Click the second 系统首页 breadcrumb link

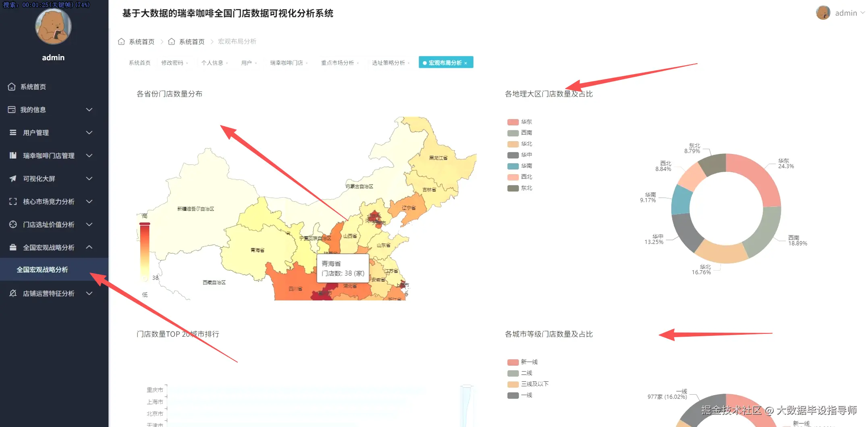(191, 42)
